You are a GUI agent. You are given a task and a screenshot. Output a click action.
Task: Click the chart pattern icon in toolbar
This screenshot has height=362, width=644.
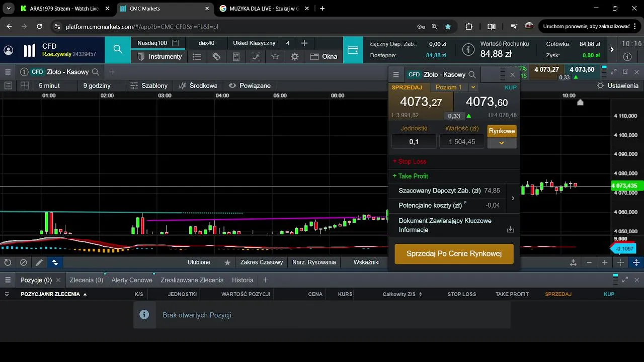[256, 56]
